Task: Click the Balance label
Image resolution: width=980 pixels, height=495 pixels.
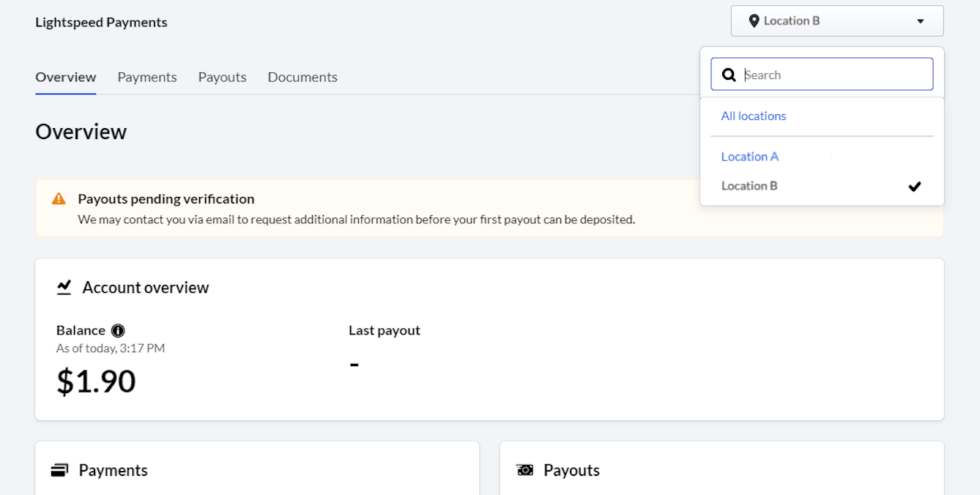Action: coord(81,330)
